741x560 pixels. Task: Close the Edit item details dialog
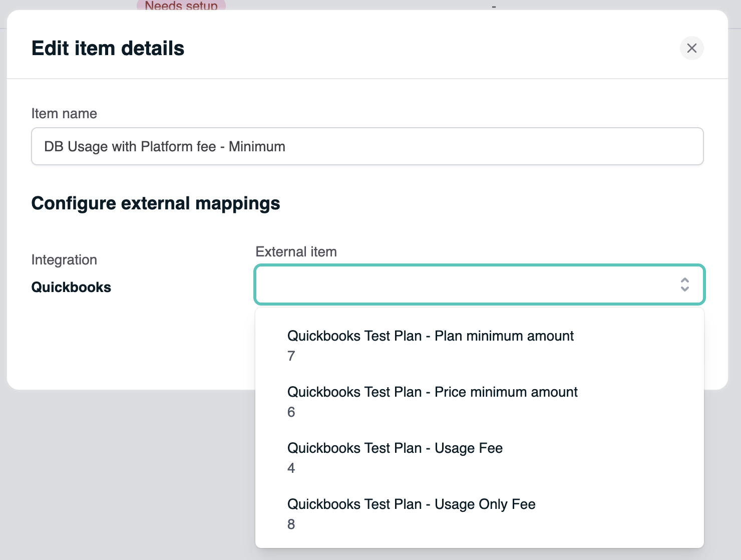coord(691,48)
